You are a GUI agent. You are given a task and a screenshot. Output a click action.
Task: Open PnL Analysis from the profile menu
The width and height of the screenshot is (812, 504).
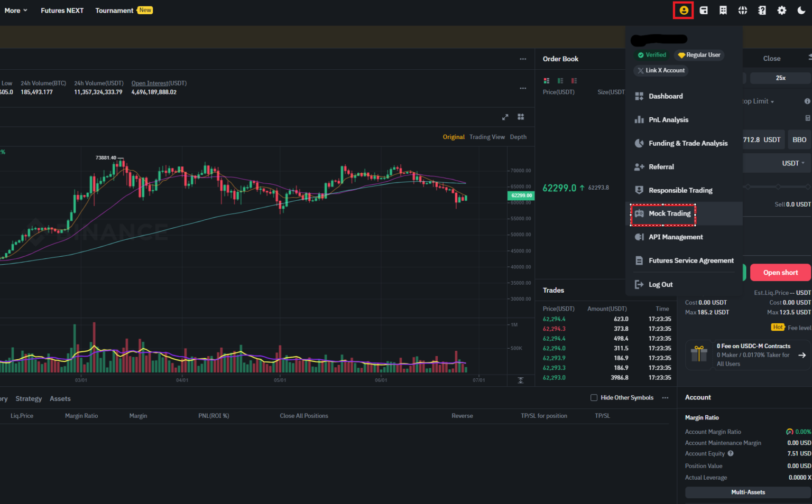click(x=669, y=119)
